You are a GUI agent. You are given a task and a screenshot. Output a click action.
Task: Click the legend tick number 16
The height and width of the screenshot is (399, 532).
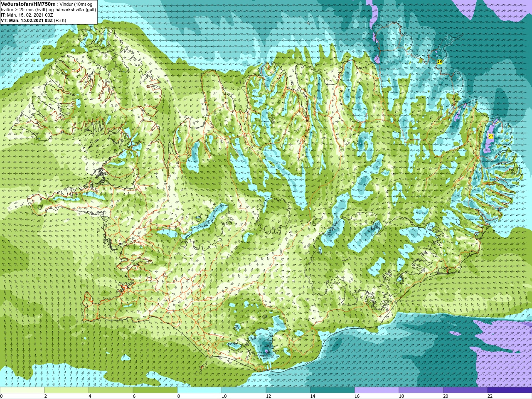(x=357, y=396)
